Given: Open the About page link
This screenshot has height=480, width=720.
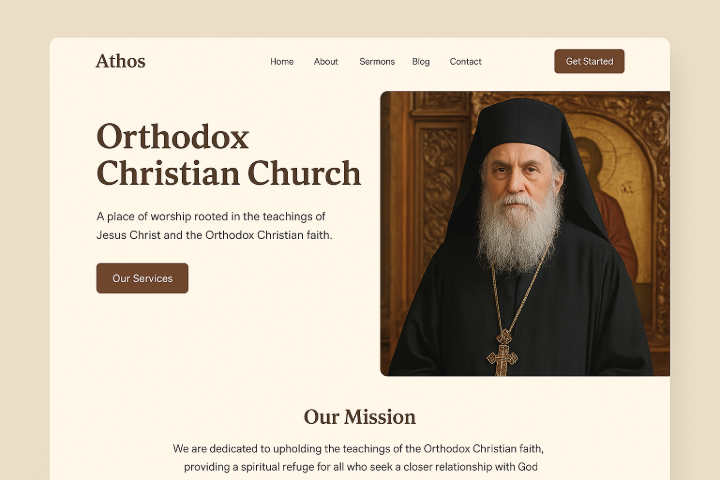Looking at the screenshot, I should click(x=326, y=62).
